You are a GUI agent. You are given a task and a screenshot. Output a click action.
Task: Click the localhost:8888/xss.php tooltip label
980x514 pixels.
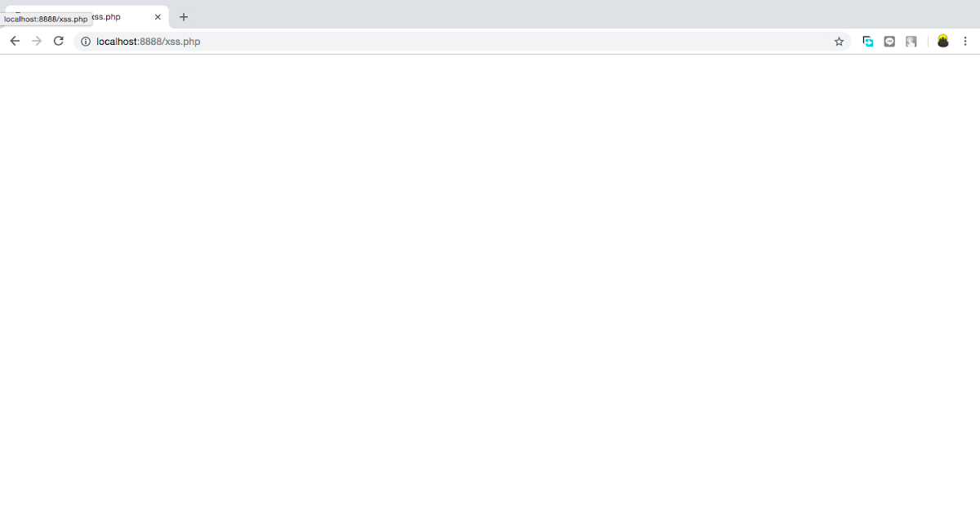(46, 19)
